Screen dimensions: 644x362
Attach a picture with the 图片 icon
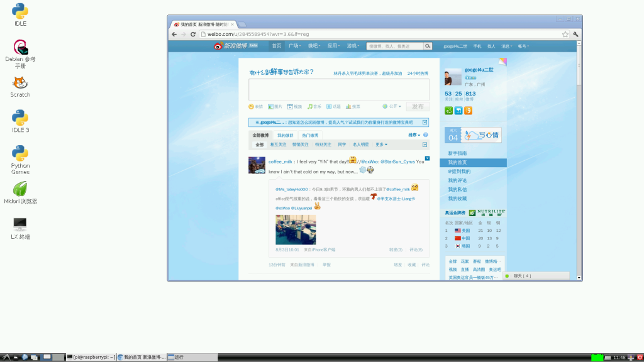[x=275, y=107]
